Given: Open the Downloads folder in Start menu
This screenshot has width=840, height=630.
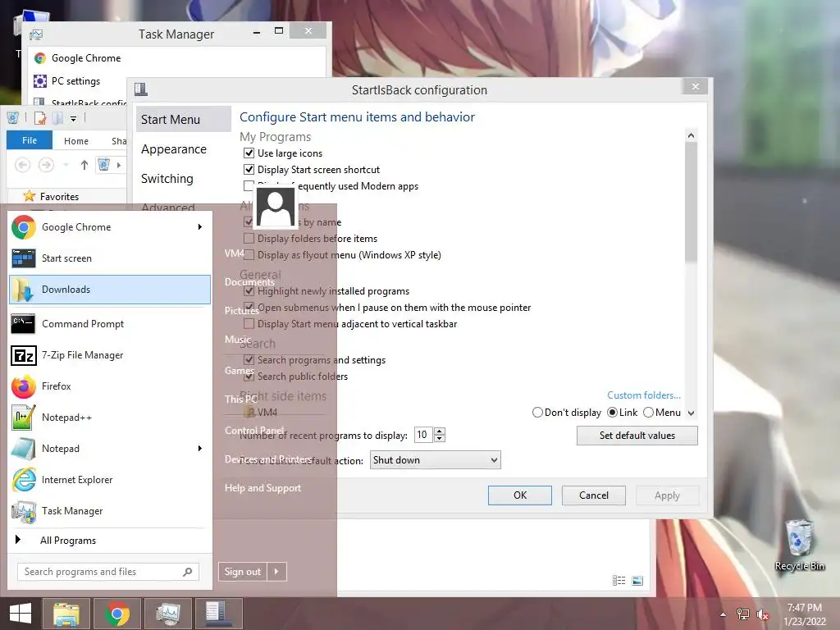Looking at the screenshot, I should tap(110, 290).
